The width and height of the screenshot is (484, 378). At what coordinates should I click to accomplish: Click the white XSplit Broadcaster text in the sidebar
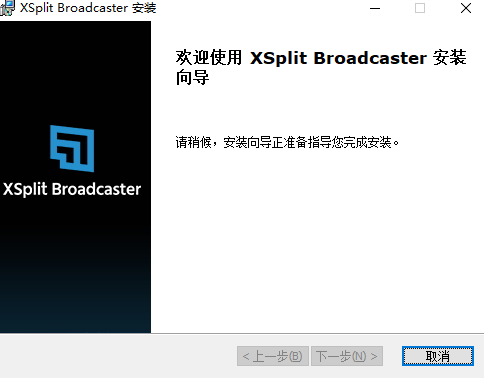click(x=72, y=189)
